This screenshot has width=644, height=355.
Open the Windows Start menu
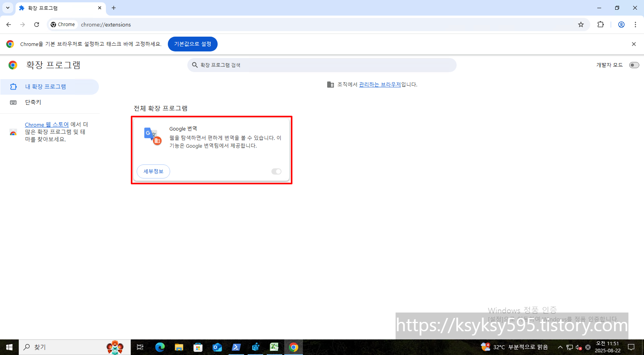[x=9, y=347]
